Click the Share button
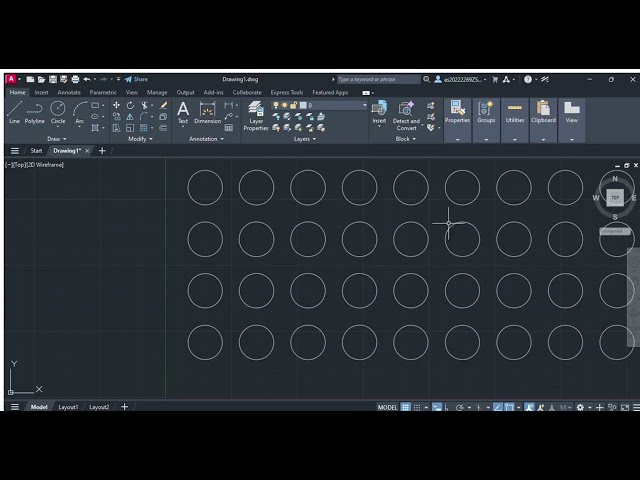Image resolution: width=640 pixels, height=480 pixels. coord(136,79)
